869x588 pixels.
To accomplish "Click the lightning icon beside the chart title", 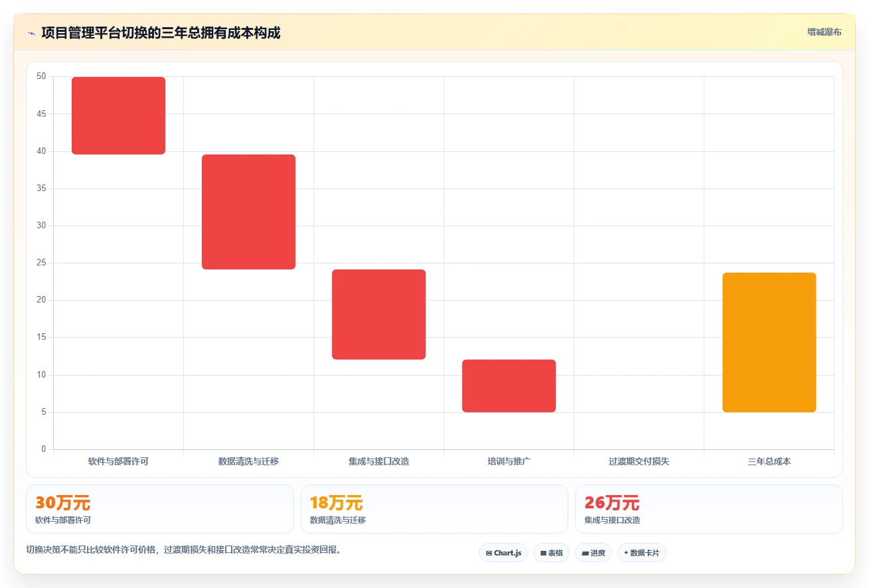I will coord(31,33).
